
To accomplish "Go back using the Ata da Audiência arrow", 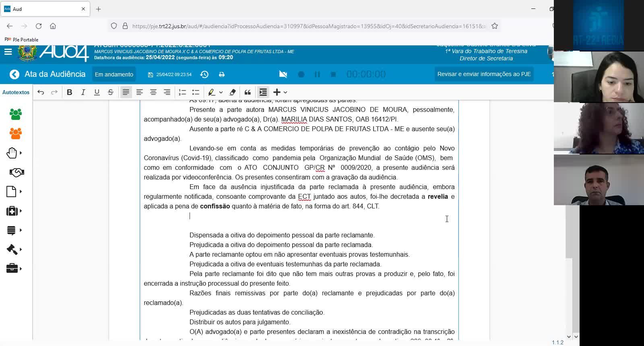I will pos(14,74).
